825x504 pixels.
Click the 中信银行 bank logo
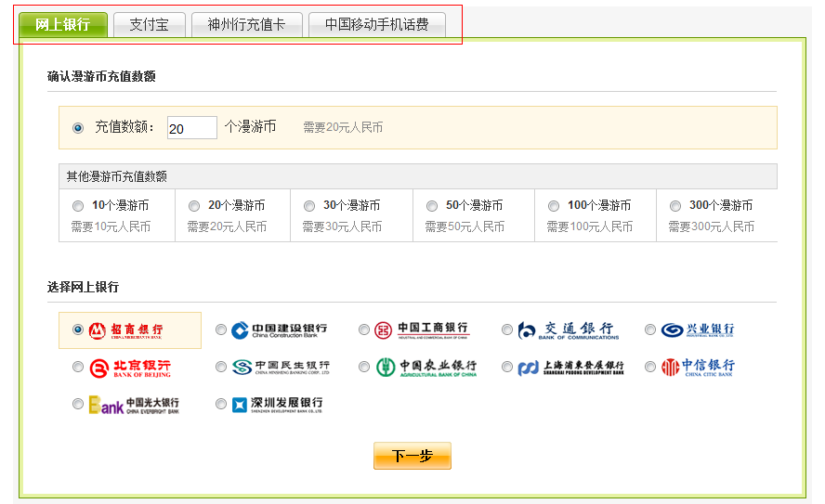click(699, 368)
